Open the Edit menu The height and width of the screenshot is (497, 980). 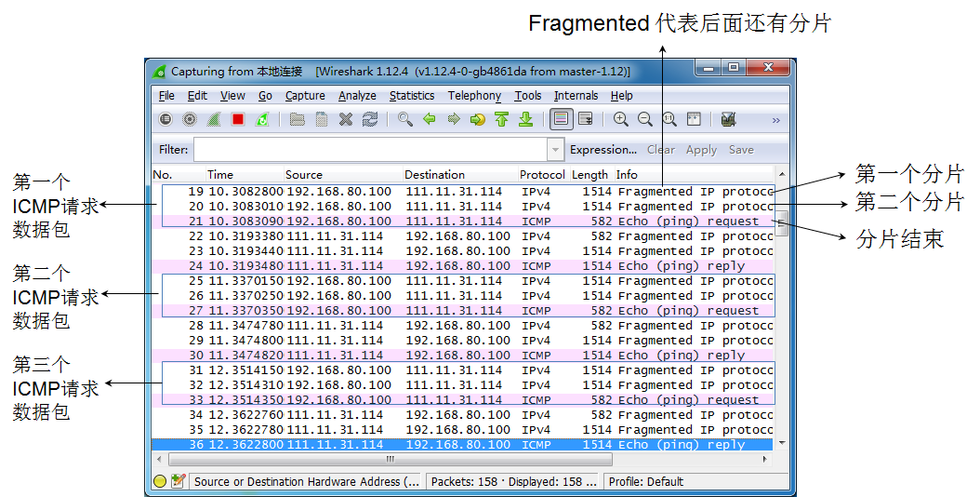(x=197, y=96)
